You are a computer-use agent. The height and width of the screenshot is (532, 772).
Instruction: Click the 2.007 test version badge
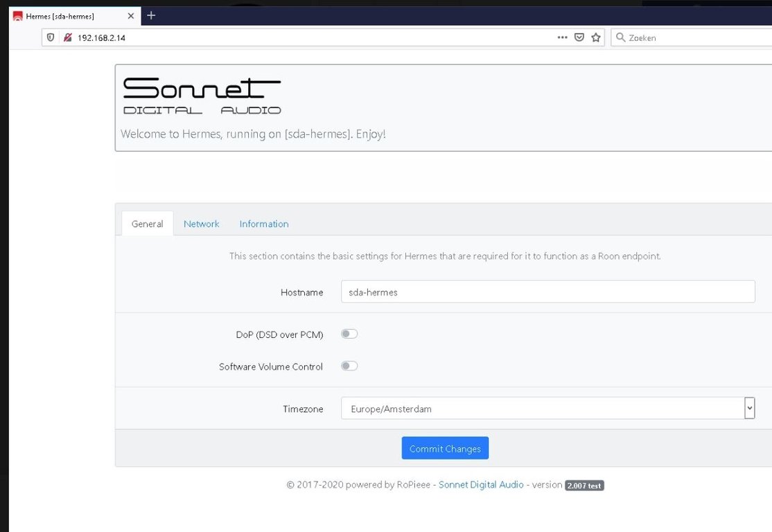tap(584, 486)
